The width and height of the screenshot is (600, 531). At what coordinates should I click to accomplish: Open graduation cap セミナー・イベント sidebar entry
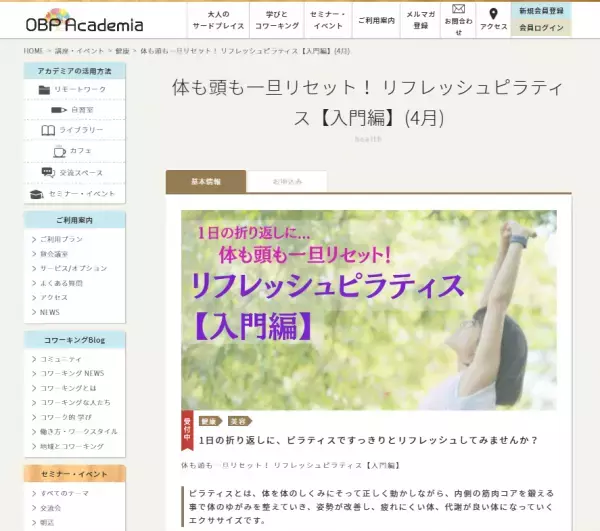73,194
